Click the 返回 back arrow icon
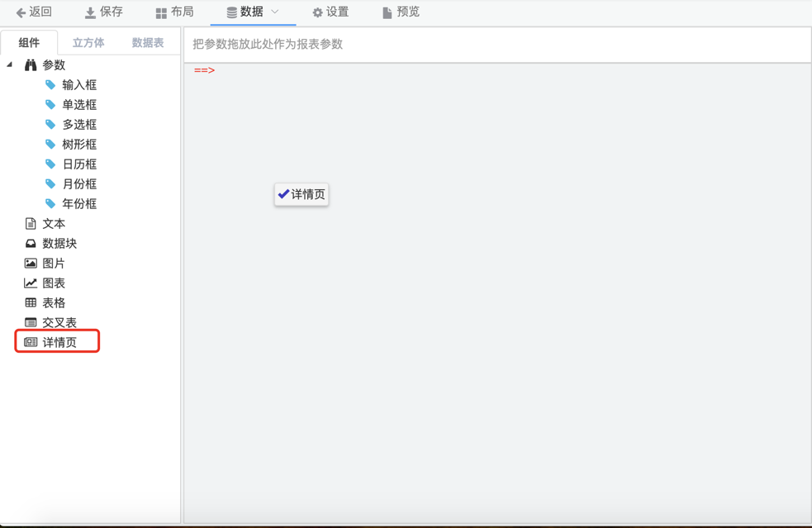812x528 pixels. [x=21, y=12]
